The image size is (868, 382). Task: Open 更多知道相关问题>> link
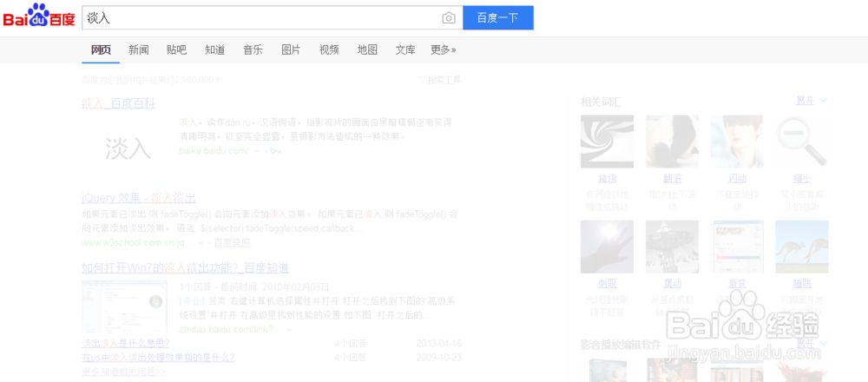coord(124,372)
